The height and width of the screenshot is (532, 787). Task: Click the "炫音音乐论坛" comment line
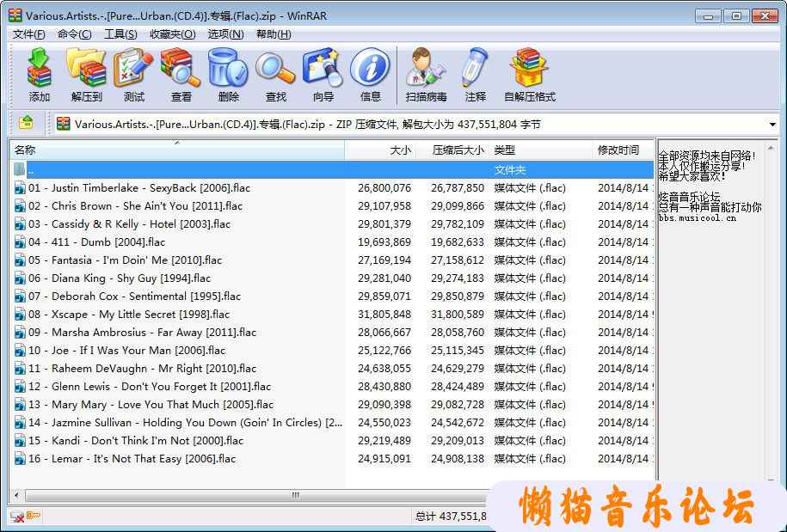[689, 197]
